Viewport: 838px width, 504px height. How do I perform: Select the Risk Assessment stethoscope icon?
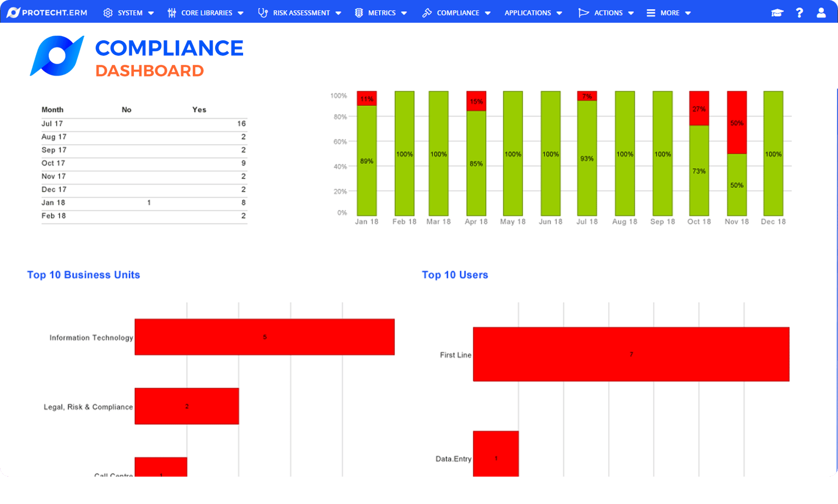(x=263, y=12)
